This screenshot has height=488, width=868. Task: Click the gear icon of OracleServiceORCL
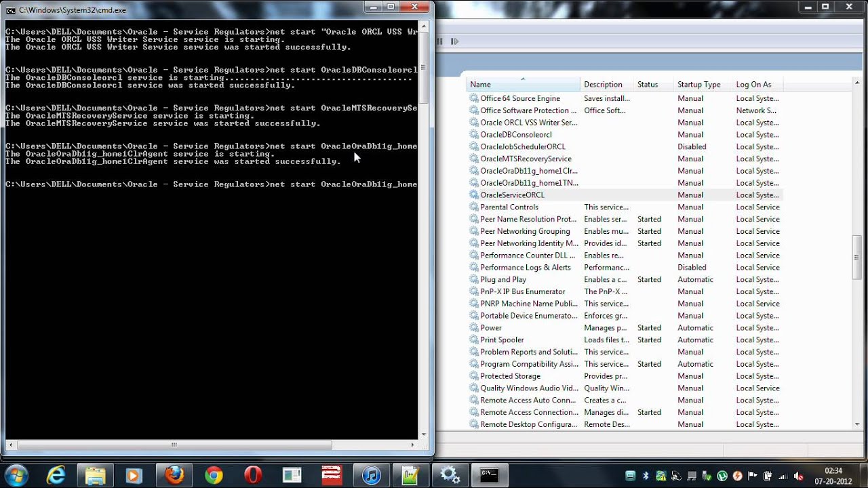[x=474, y=195]
